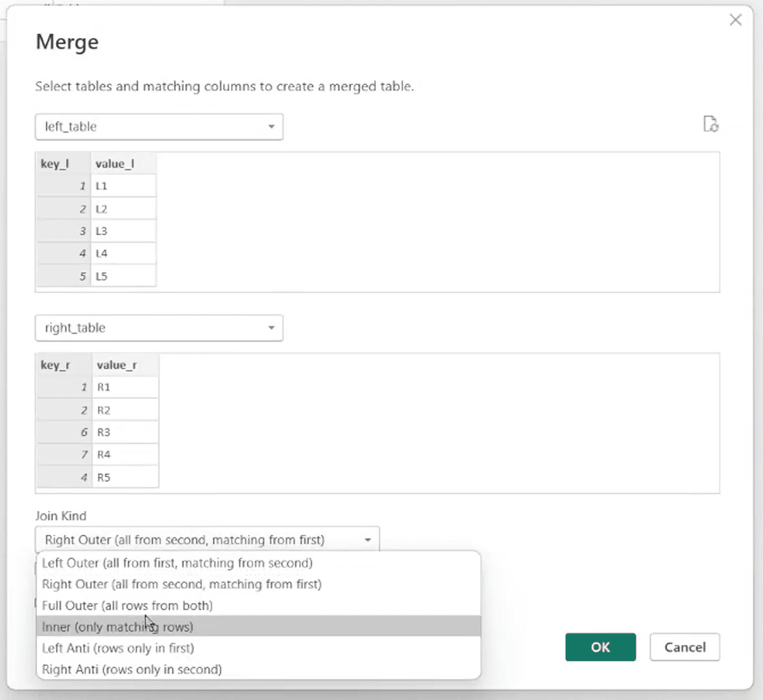Select the value_r column header
Screen dimensions: 763x700
coord(125,365)
